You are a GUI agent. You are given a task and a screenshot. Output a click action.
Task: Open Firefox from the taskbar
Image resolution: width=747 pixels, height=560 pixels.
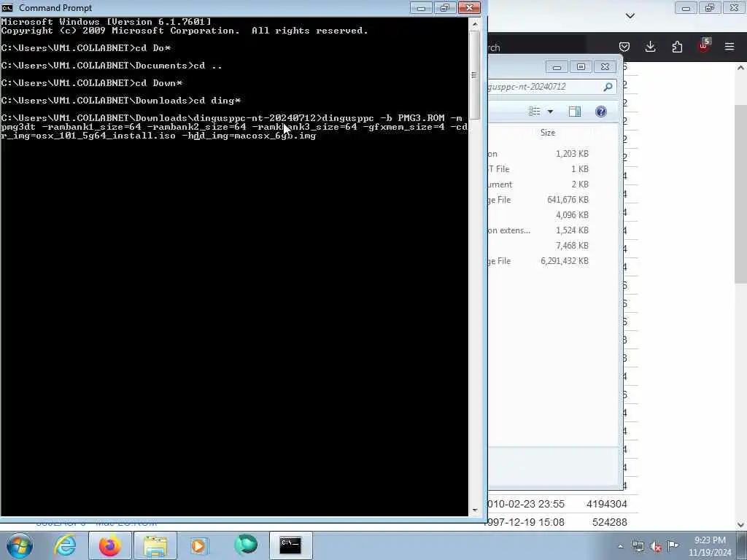click(x=110, y=545)
